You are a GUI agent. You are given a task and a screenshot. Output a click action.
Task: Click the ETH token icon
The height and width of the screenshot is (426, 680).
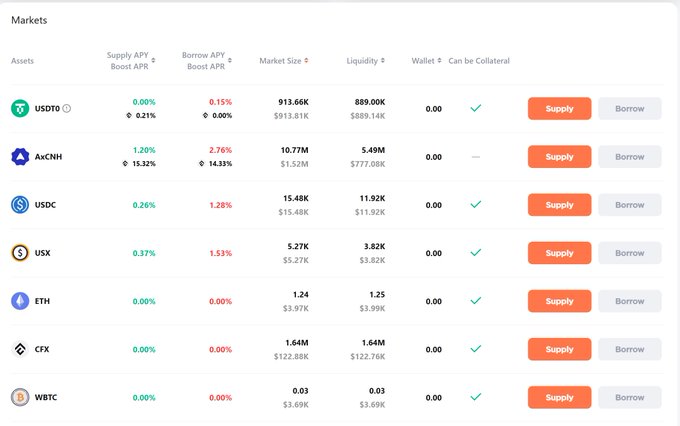(x=20, y=301)
